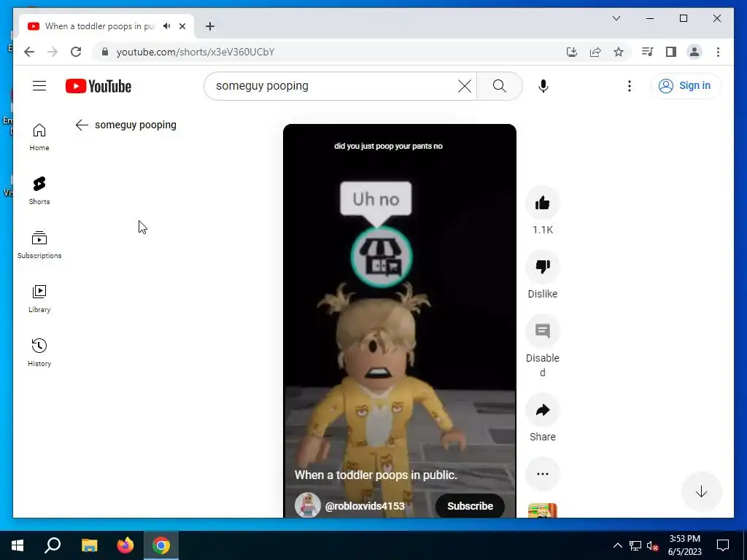747x560 pixels.
Task: Click Chrome icon in taskbar
Action: click(x=161, y=545)
